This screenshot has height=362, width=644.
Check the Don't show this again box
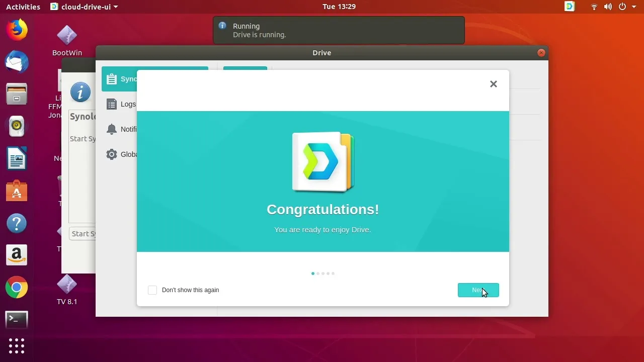[x=152, y=290]
